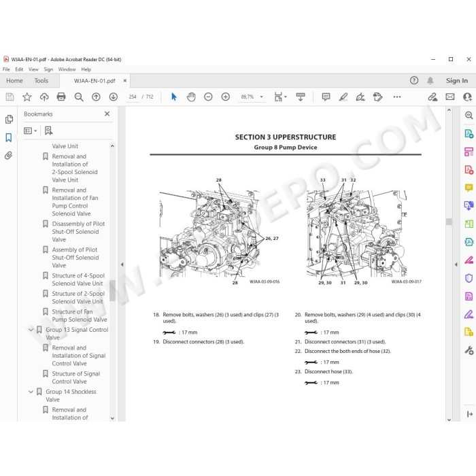476x476 pixels.
Task: Open attachments paperclip panel
Action: pos(9,156)
